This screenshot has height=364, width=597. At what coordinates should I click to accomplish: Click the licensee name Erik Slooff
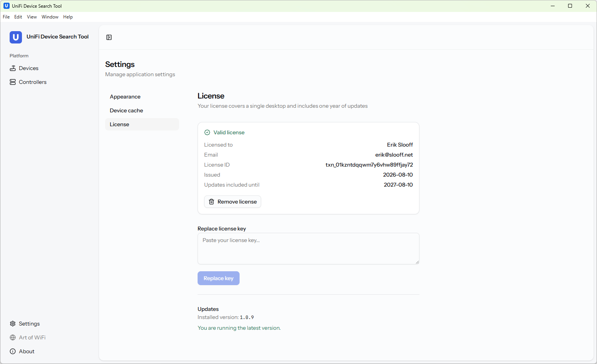(400, 145)
